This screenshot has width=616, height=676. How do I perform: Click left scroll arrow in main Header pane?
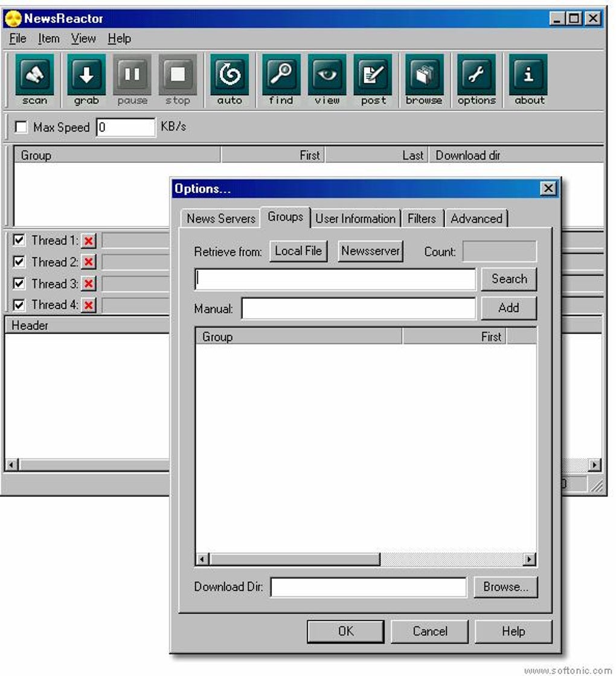pos(11,465)
